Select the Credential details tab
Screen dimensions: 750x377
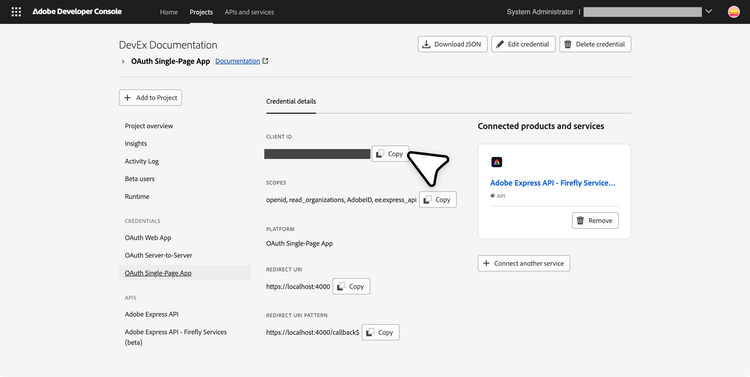291,101
